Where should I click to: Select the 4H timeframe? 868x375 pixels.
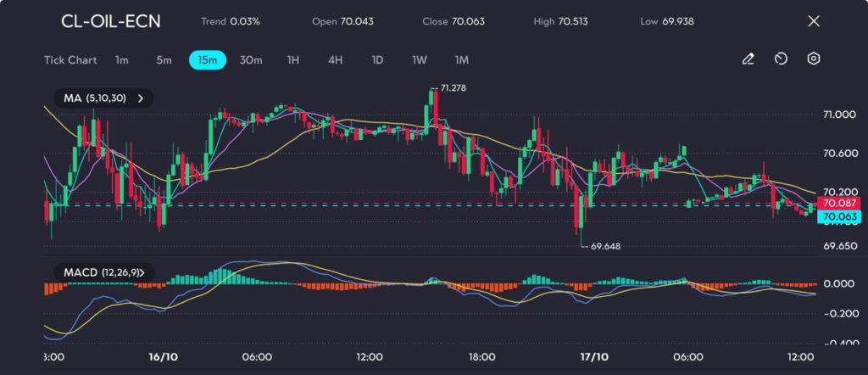[x=335, y=60]
